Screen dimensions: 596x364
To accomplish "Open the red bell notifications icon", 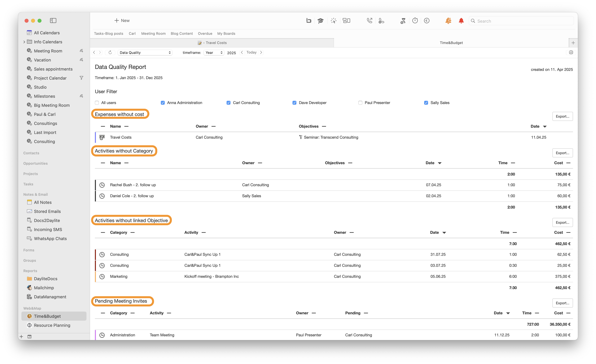I will coord(461,21).
